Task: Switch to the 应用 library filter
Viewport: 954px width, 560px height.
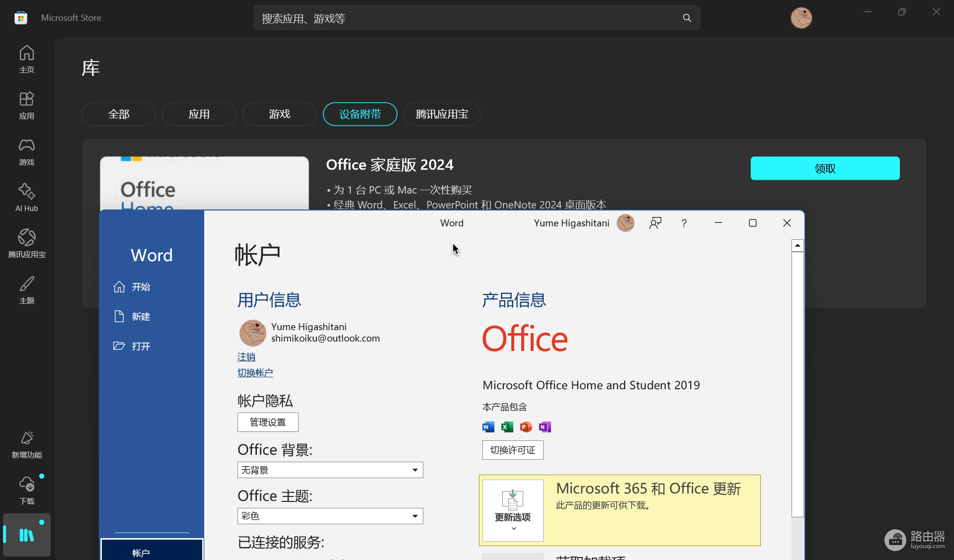Action: [199, 114]
